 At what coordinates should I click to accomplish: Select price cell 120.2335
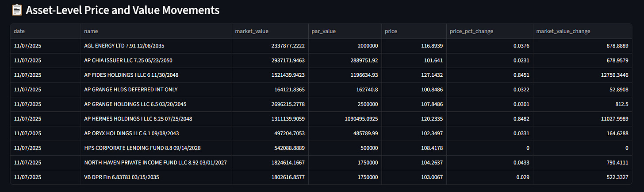[414, 119]
